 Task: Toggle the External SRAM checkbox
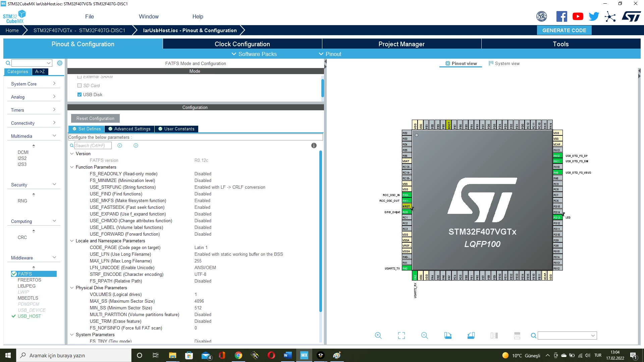tap(79, 77)
